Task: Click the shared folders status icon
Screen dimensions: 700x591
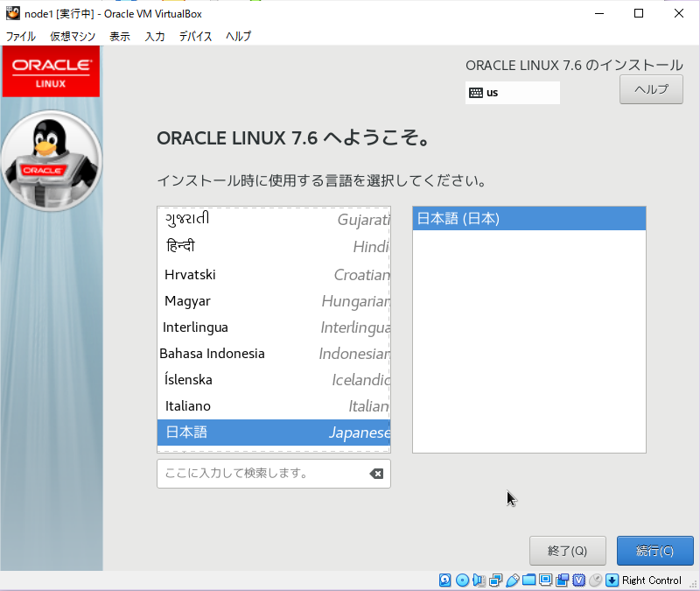Action: pos(529,580)
